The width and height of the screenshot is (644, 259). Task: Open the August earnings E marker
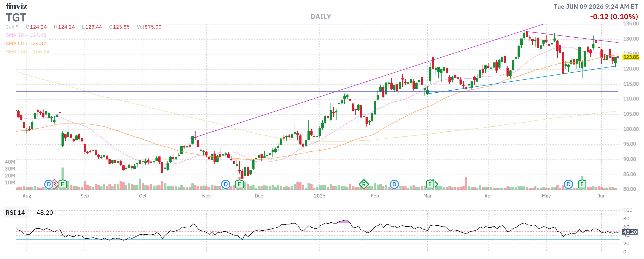point(62,185)
